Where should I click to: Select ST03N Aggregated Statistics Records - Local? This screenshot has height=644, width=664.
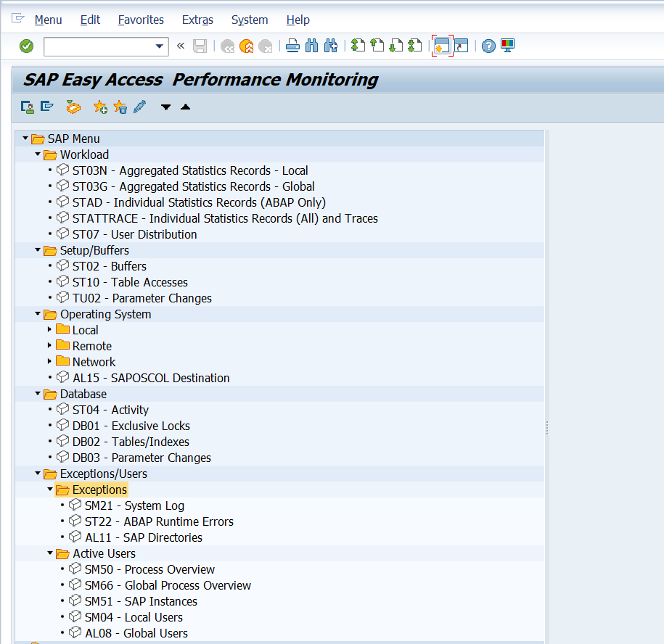189,170
